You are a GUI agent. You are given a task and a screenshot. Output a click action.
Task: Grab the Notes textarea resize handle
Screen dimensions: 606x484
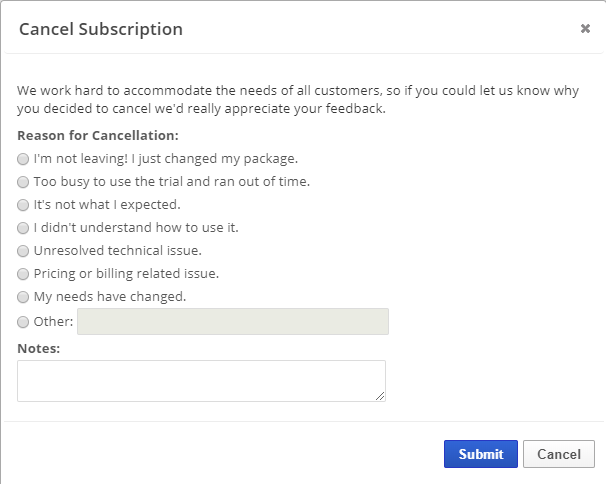[x=380, y=396]
